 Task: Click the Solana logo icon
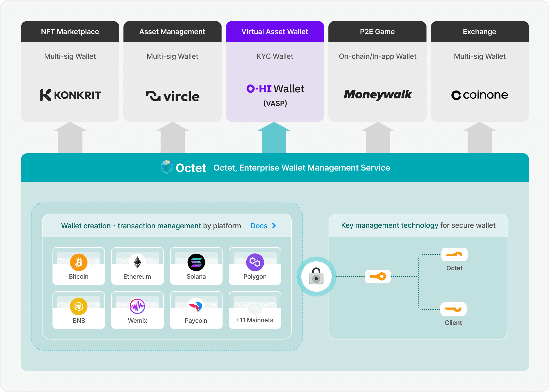[x=196, y=262]
